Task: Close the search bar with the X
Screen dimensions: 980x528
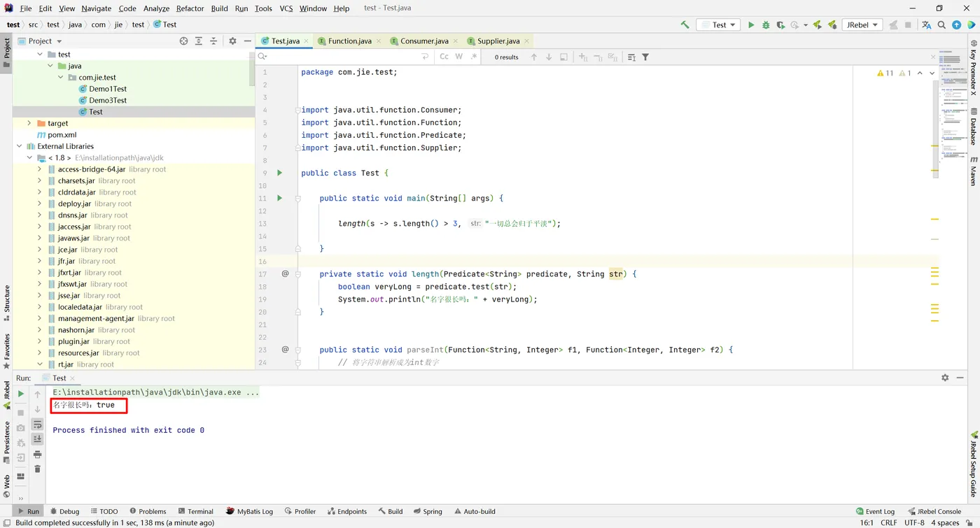Action: [934, 57]
